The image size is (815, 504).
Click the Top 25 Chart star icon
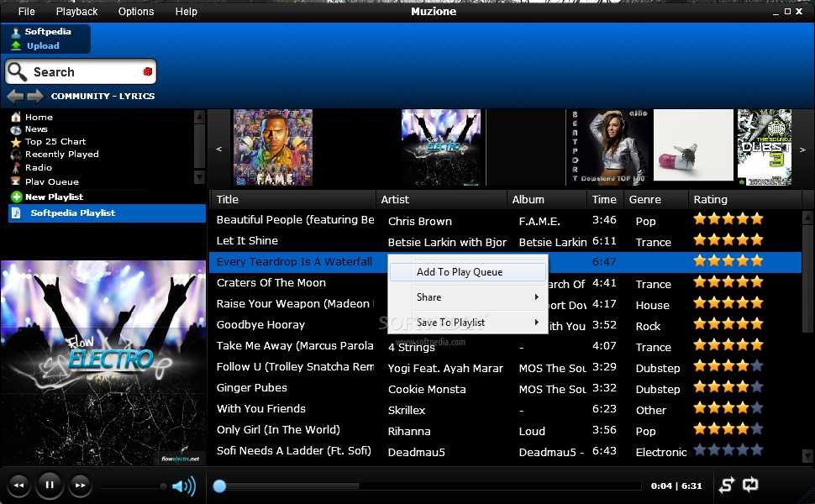tap(16, 142)
